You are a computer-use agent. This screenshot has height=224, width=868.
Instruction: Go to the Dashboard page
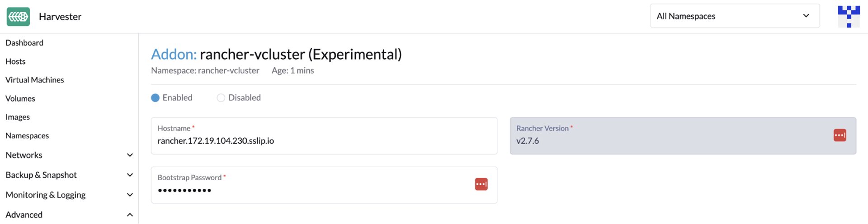click(24, 43)
